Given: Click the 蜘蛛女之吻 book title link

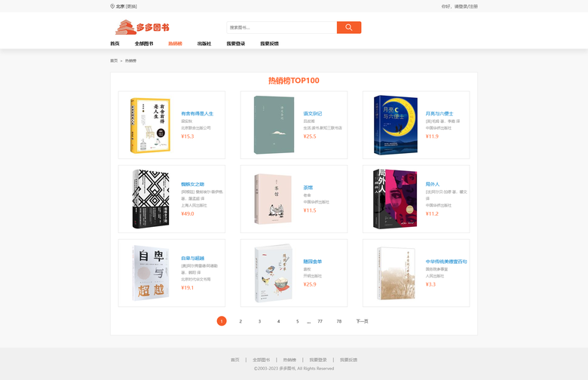Looking at the screenshot, I should [x=193, y=184].
